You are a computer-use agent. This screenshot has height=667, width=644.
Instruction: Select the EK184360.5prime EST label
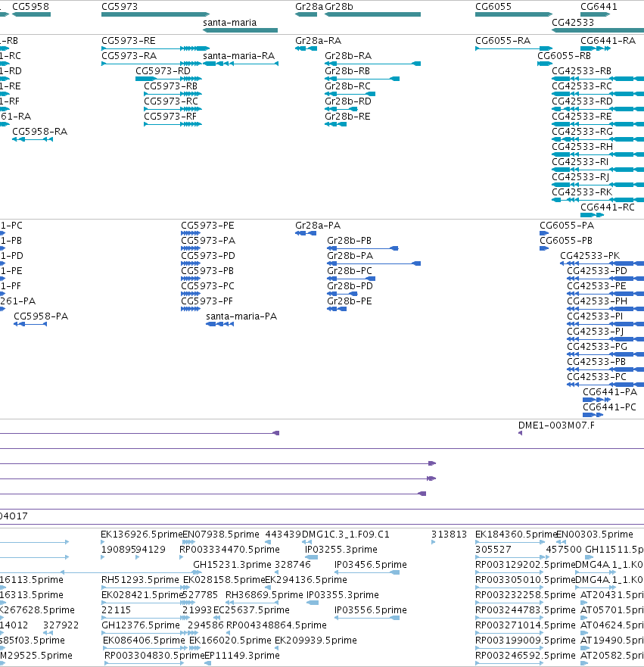[x=516, y=535]
